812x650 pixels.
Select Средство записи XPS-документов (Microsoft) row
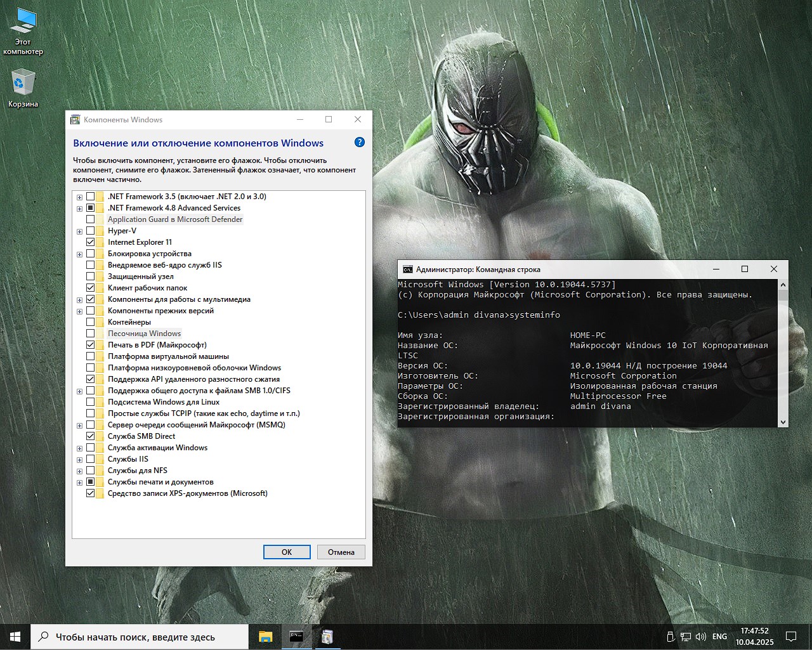point(188,493)
